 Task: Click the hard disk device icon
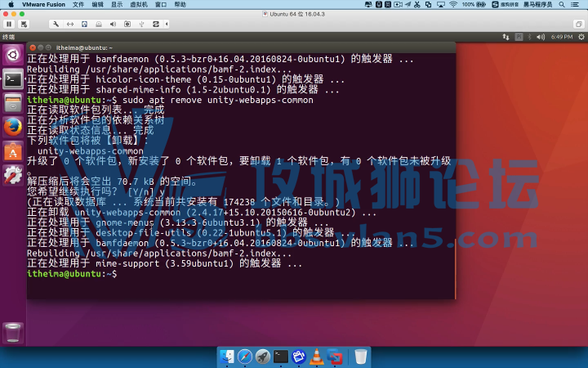pos(84,24)
